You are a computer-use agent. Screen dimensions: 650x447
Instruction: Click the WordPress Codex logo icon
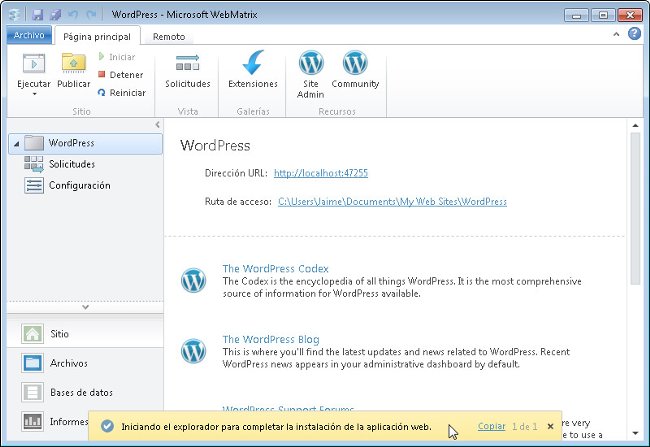193,280
